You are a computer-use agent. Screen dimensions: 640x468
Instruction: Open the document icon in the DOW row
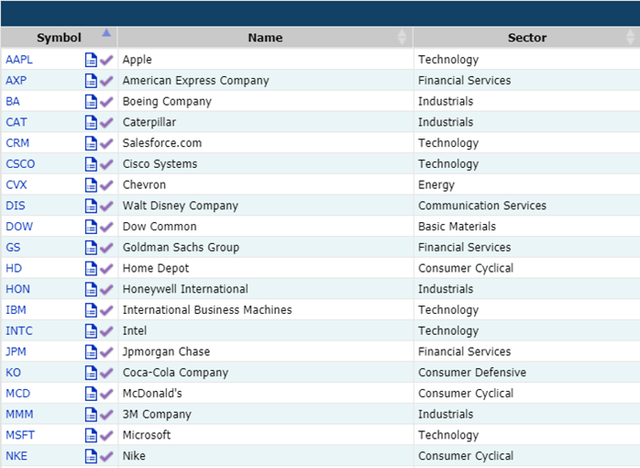[x=91, y=226]
